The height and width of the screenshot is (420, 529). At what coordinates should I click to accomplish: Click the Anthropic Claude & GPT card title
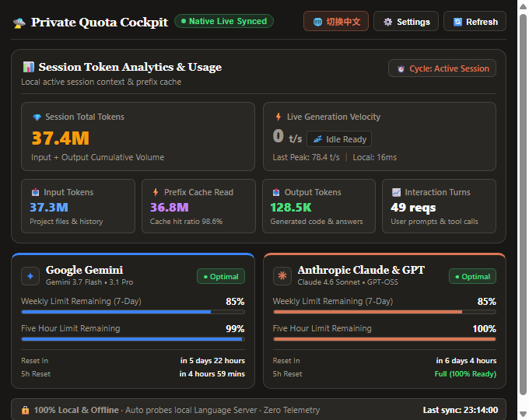(x=361, y=270)
